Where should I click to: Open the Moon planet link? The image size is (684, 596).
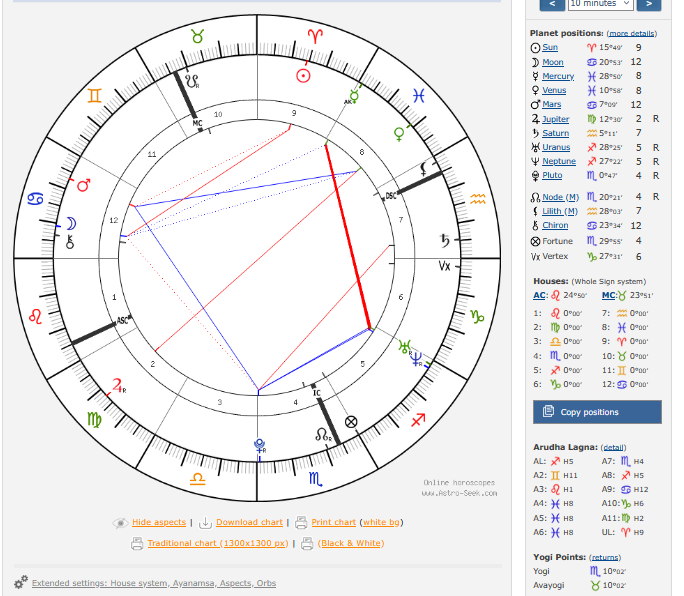pos(553,62)
